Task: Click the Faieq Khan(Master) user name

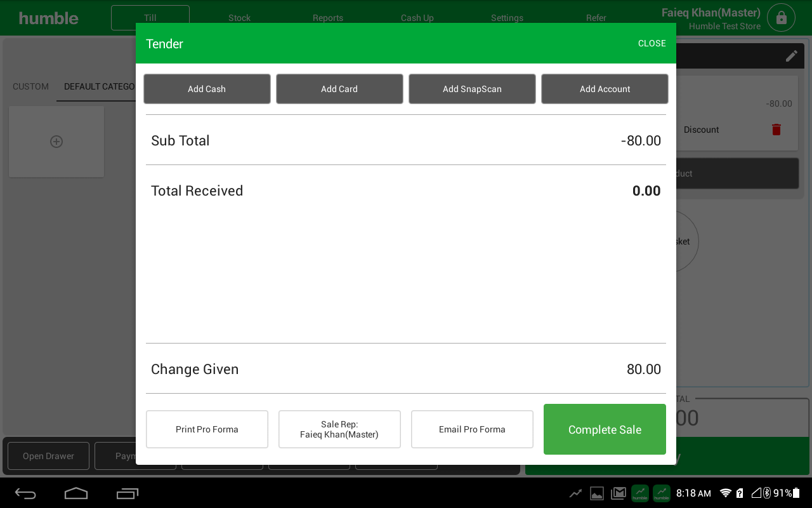Action: click(710, 13)
